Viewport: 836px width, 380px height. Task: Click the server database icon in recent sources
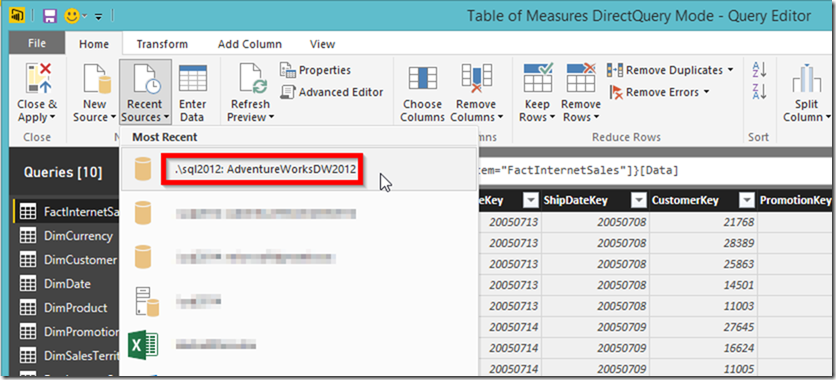point(146,301)
